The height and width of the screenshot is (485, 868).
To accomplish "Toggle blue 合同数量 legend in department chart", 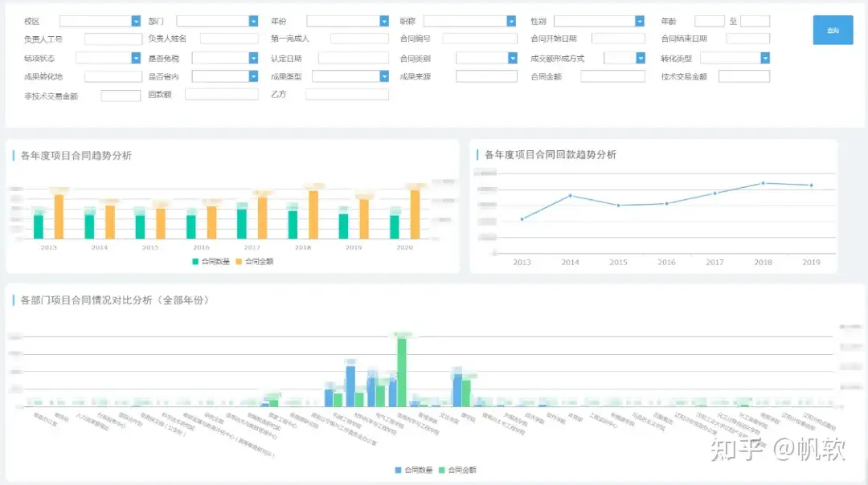I will click(414, 470).
